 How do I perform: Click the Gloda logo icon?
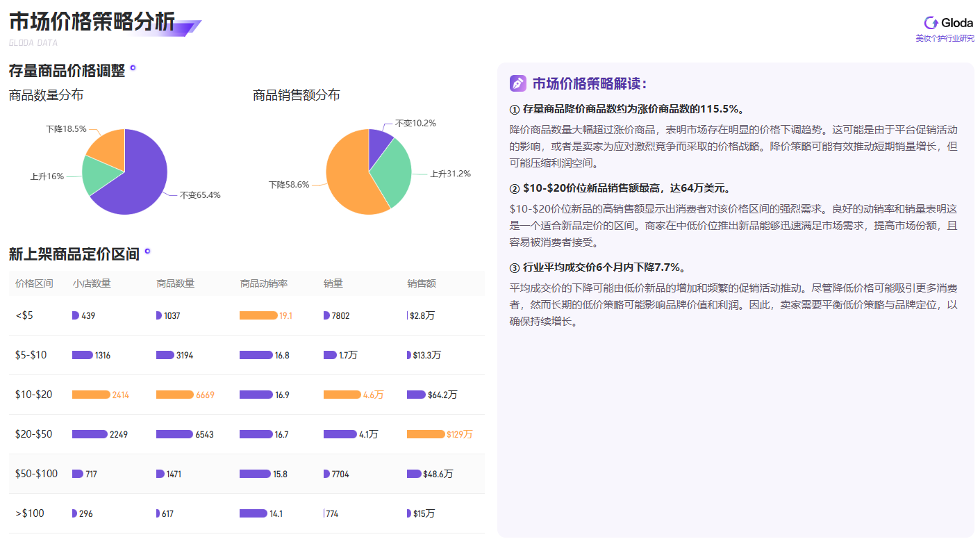click(931, 23)
